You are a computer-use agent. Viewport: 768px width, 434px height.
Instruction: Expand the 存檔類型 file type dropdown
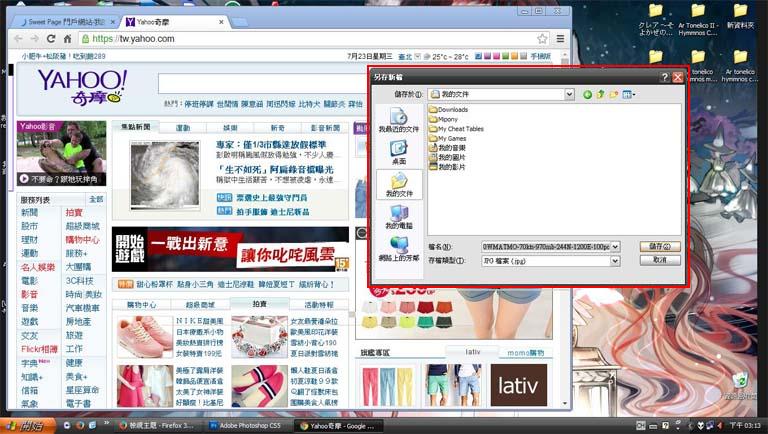click(615, 261)
